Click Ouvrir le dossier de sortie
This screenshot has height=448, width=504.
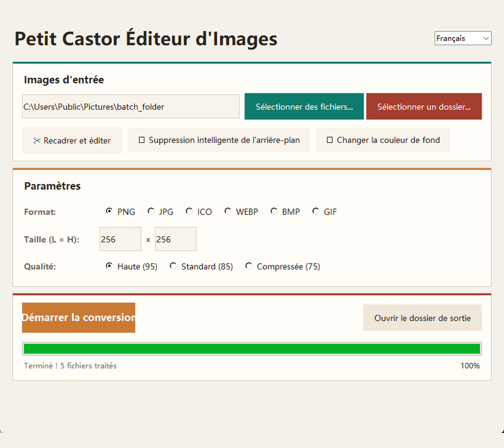(x=422, y=318)
